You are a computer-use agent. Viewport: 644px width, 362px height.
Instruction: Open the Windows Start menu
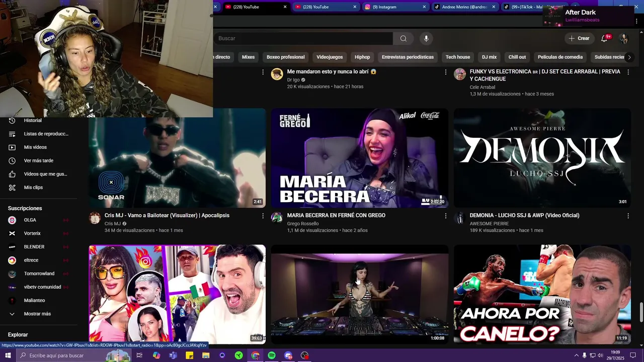click(8, 355)
